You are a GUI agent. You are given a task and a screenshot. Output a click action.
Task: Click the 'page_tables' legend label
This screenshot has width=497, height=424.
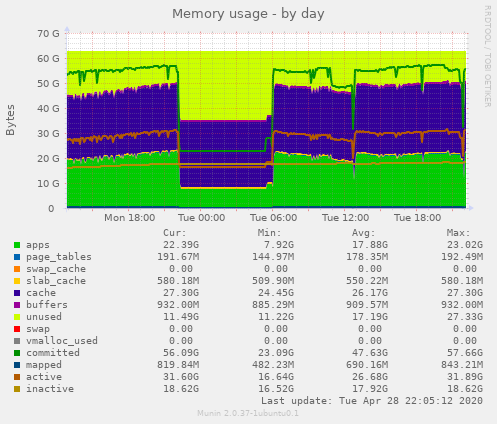click(x=59, y=257)
